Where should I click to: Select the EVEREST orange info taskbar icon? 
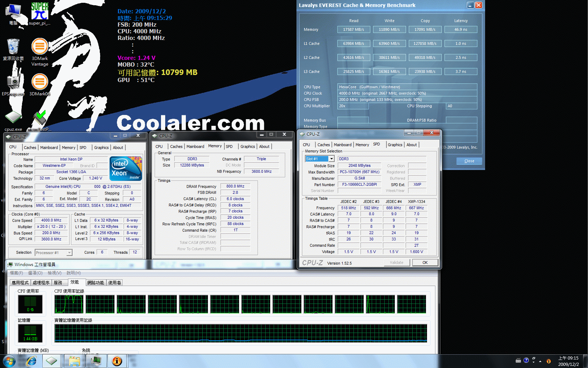tap(117, 361)
